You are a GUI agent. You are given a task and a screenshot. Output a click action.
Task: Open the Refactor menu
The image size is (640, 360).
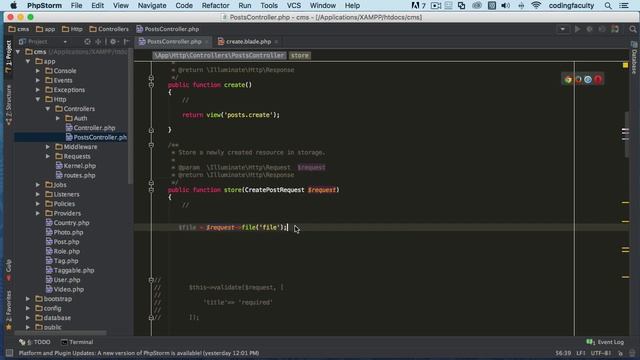(x=215, y=5)
